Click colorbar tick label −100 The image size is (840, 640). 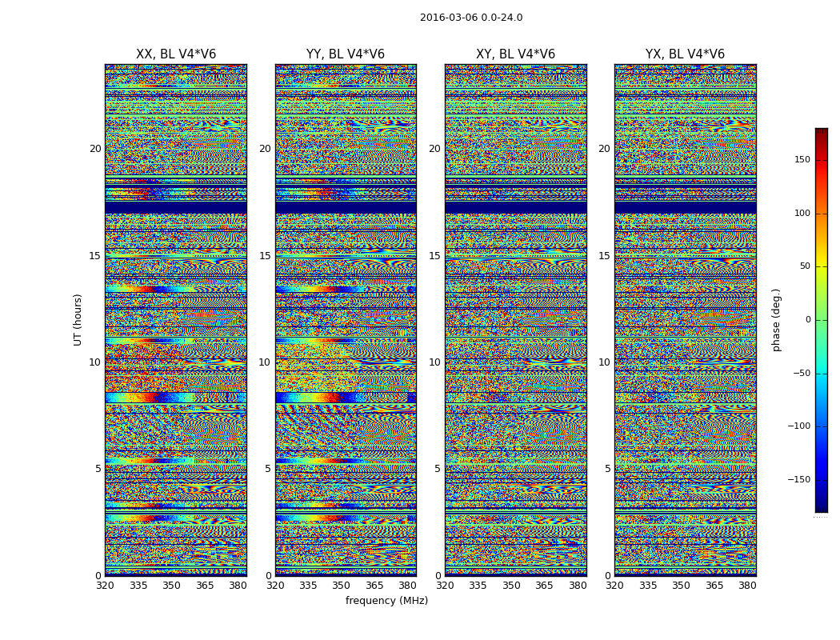(798, 426)
